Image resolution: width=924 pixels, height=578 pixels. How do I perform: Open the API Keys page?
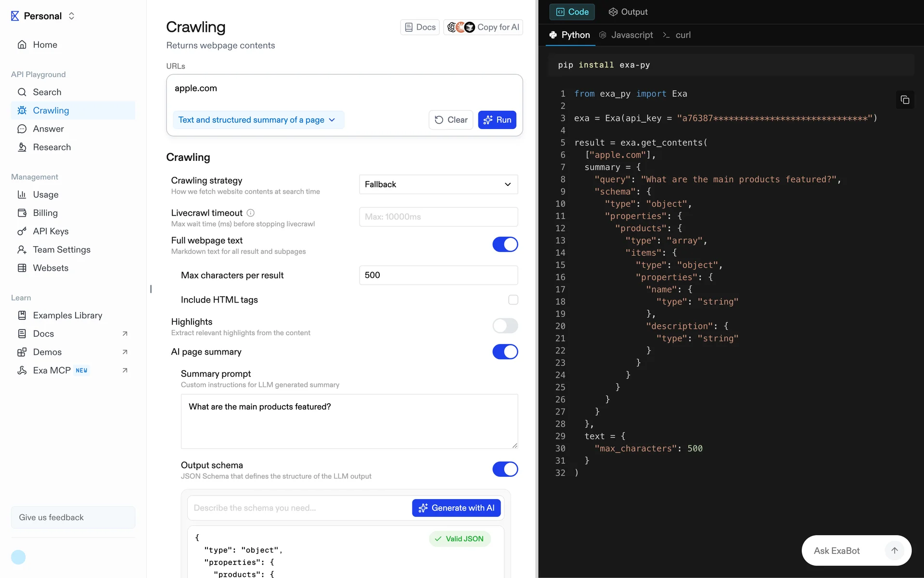(x=50, y=231)
